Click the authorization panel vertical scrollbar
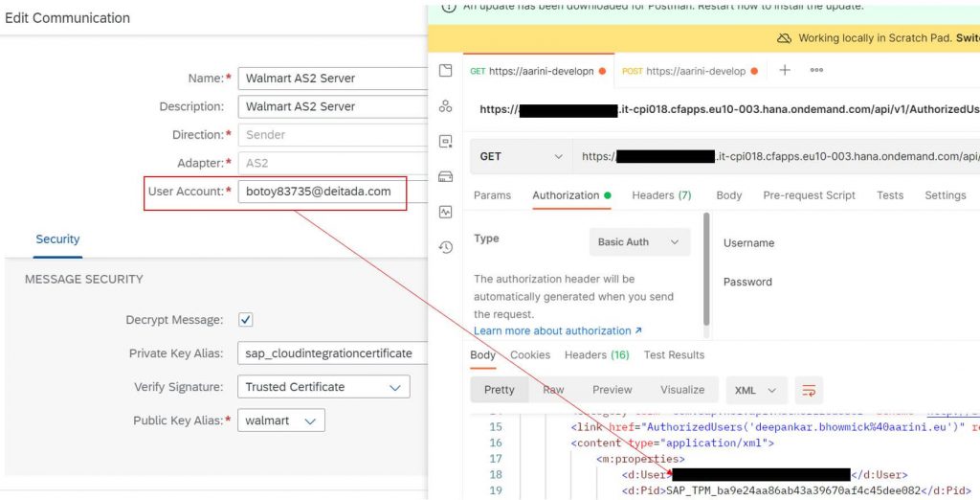980x500 pixels. pos(707,269)
